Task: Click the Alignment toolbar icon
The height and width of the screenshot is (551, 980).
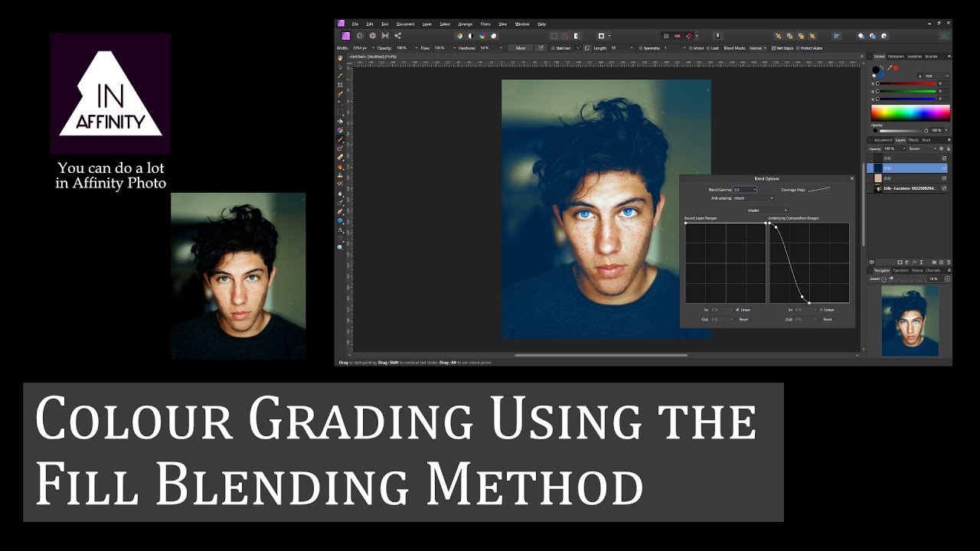Action: coord(837,36)
